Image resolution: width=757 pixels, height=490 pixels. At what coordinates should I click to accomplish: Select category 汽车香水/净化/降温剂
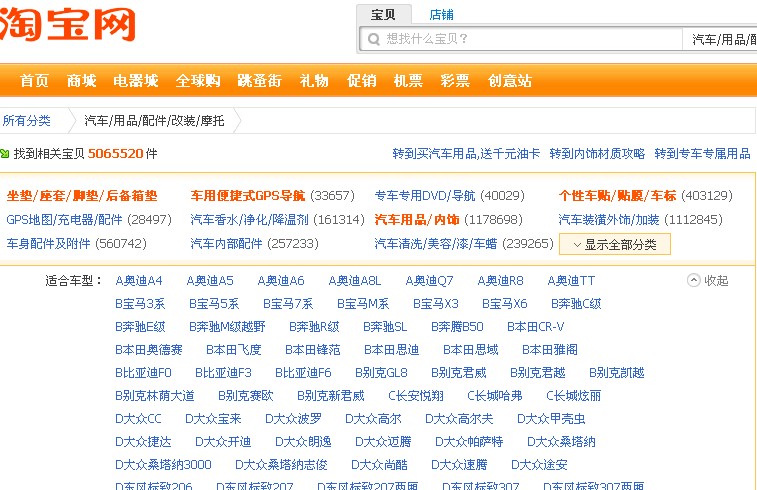(249, 220)
